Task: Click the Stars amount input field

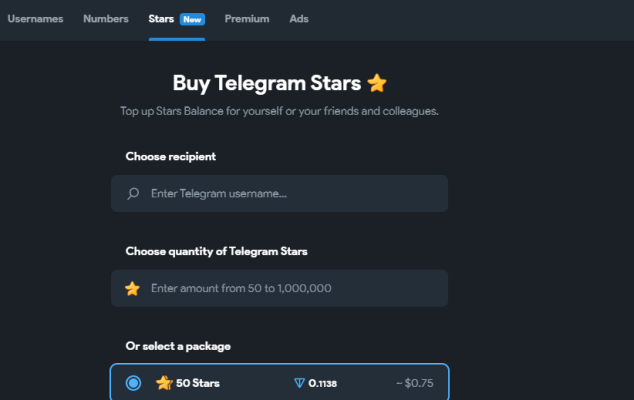Action: [290, 288]
